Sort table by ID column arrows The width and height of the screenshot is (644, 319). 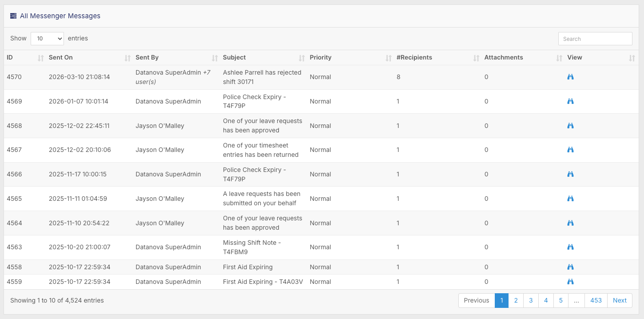click(x=41, y=58)
